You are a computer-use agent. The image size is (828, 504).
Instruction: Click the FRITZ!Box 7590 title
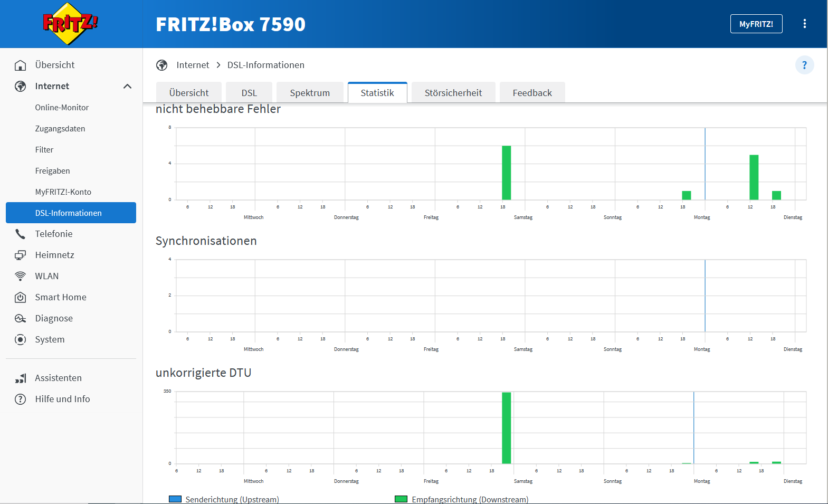click(x=231, y=24)
